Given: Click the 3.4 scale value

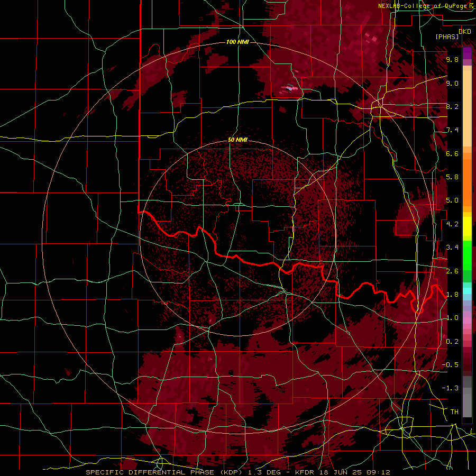Looking at the screenshot, I should 452,248.
